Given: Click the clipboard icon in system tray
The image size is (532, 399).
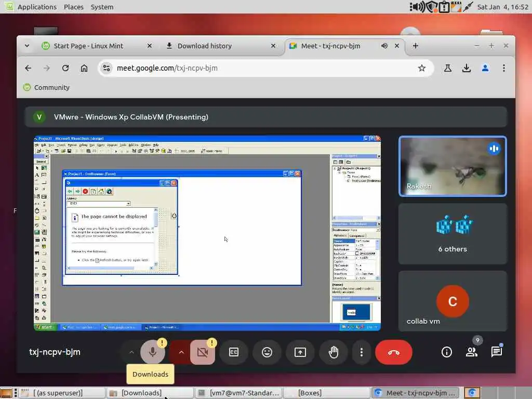Looking at the screenshot, I should coord(444,7).
